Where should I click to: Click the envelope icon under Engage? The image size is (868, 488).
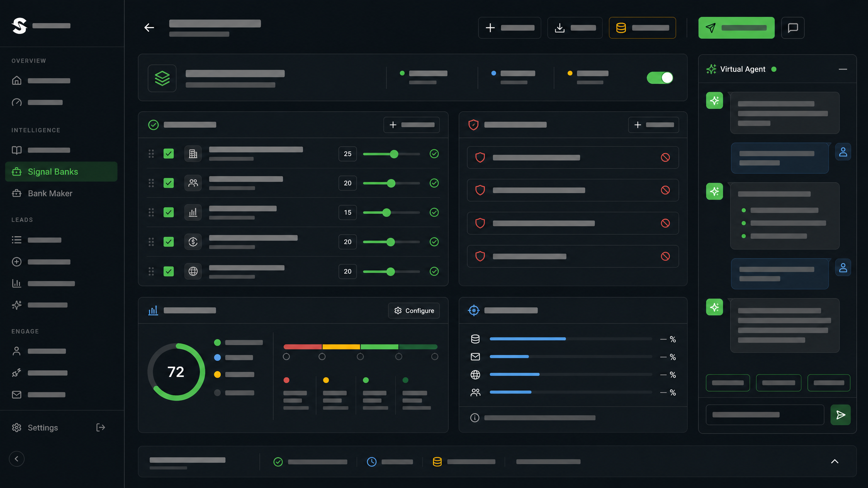point(17,394)
